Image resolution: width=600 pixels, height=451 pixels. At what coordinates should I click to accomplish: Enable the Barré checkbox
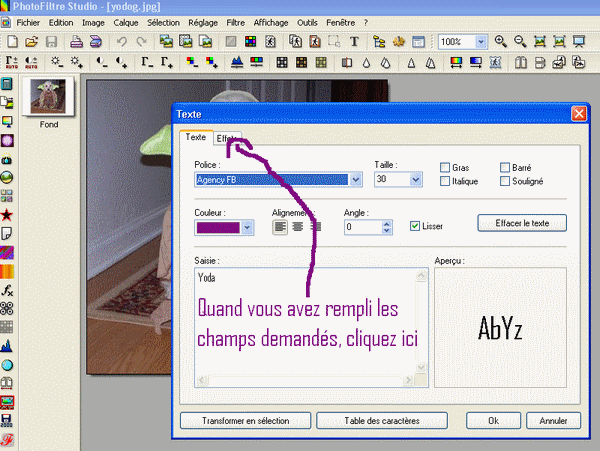(505, 168)
